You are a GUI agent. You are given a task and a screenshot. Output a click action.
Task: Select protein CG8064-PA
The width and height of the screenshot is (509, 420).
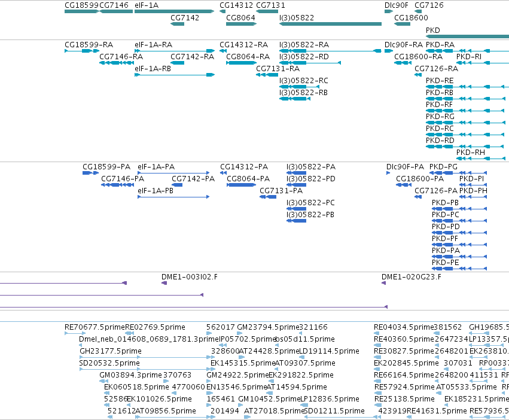point(248,179)
